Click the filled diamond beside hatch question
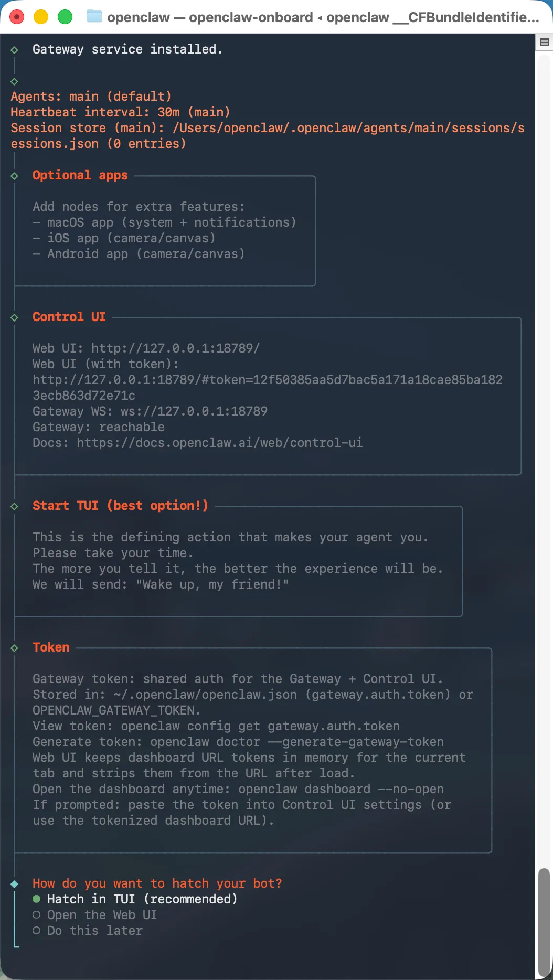553x980 pixels. click(x=14, y=884)
